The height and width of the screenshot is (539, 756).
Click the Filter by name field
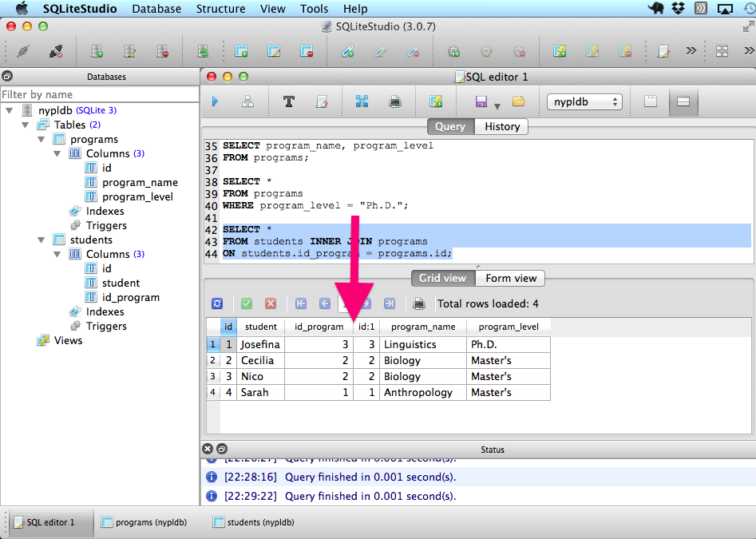(99, 94)
